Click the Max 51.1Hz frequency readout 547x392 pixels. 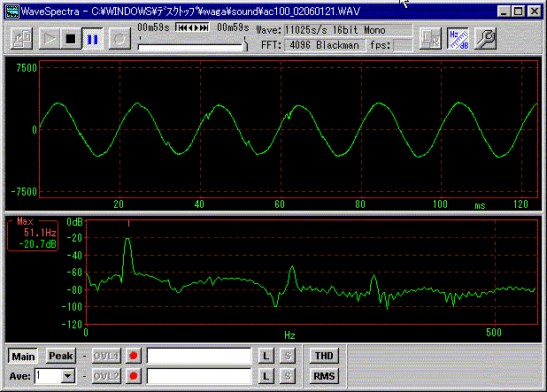(40, 233)
